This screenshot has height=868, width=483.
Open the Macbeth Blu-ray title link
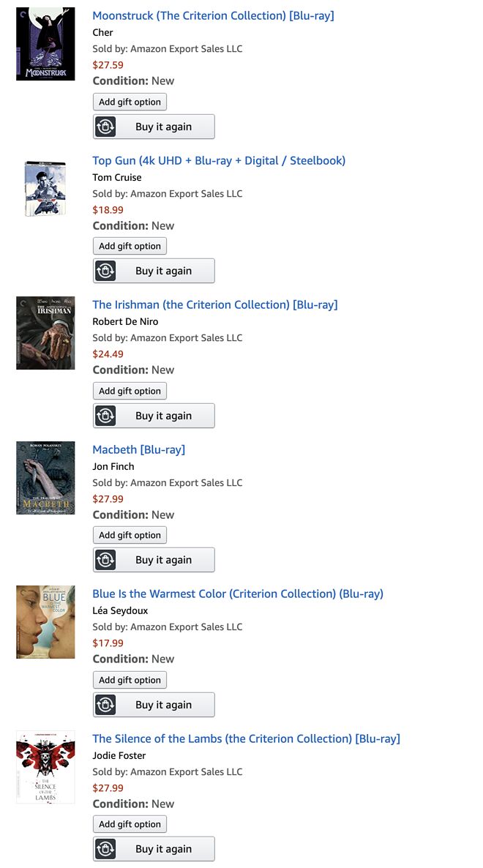[139, 449]
